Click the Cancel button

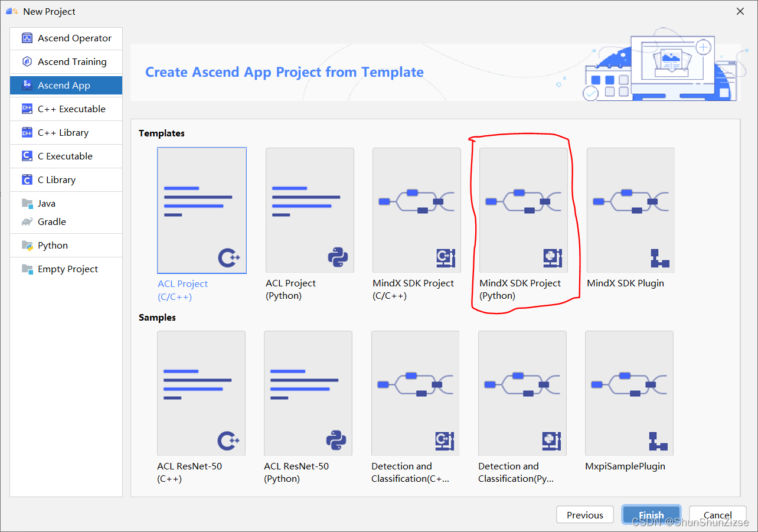click(x=717, y=515)
